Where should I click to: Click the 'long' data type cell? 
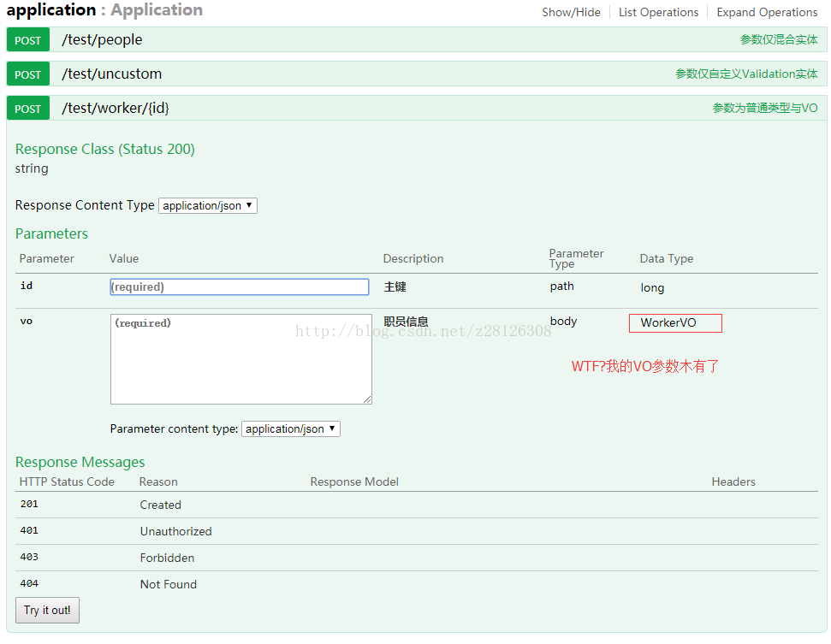point(652,287)
